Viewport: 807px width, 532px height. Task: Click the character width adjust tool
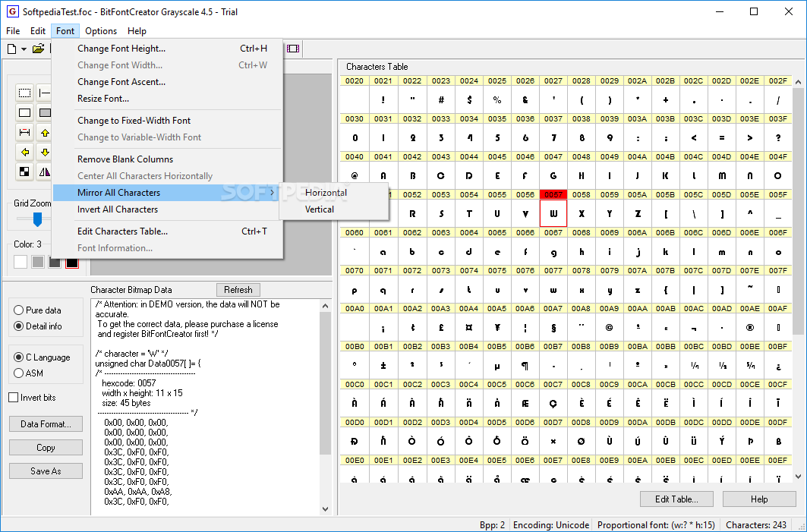tap(25, 133)
